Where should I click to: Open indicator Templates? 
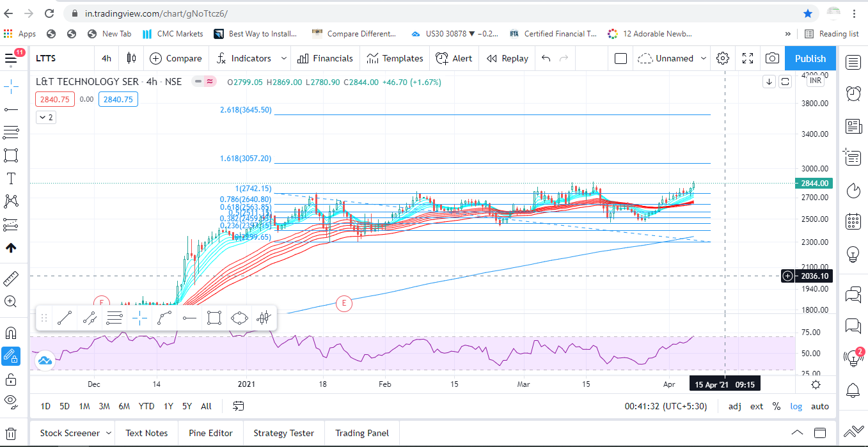tap(395, 58)
